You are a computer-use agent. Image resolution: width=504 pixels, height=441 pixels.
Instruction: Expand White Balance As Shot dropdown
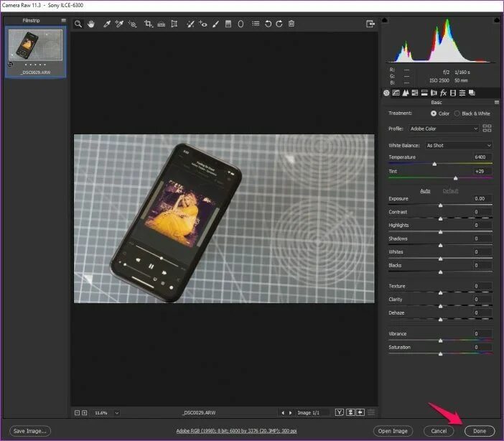[459, 145]
